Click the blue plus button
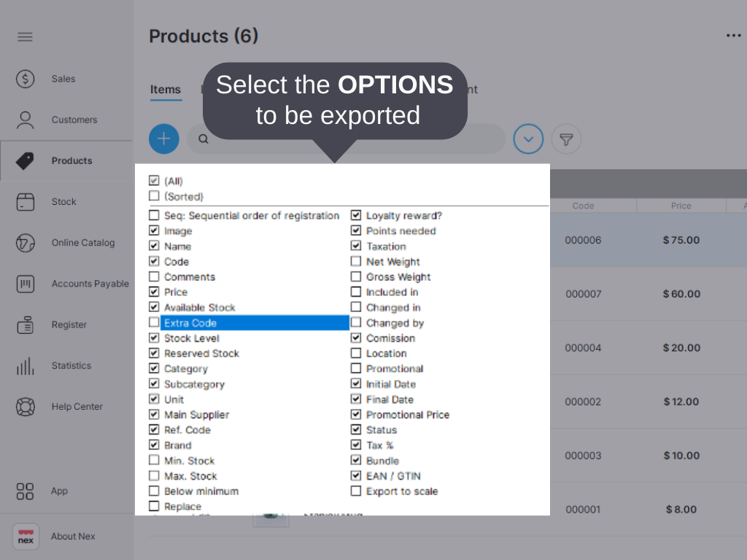 pos(163,139)
